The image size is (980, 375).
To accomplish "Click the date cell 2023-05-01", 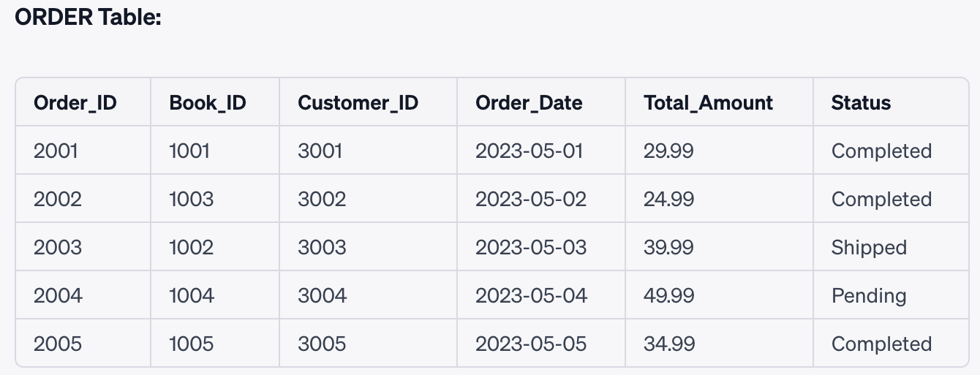I will 529,151.
